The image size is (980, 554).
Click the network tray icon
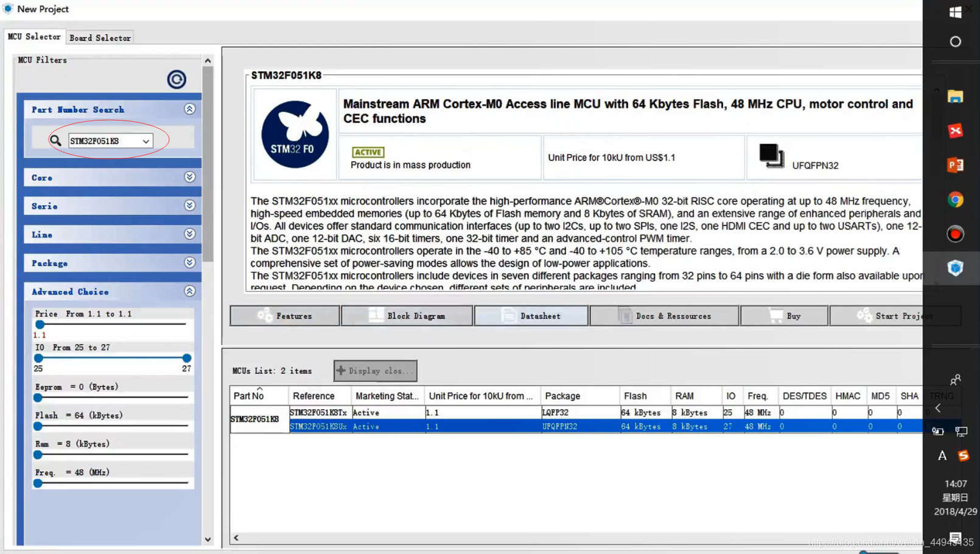pos(961,432)
